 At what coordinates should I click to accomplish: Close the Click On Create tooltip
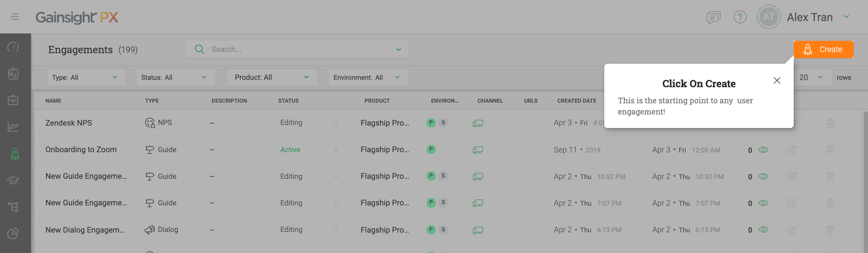pos(777,80)
